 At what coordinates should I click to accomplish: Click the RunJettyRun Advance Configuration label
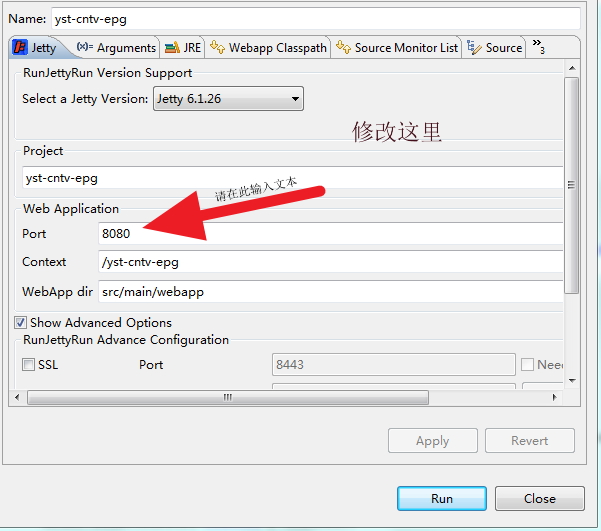click(126, 340)
